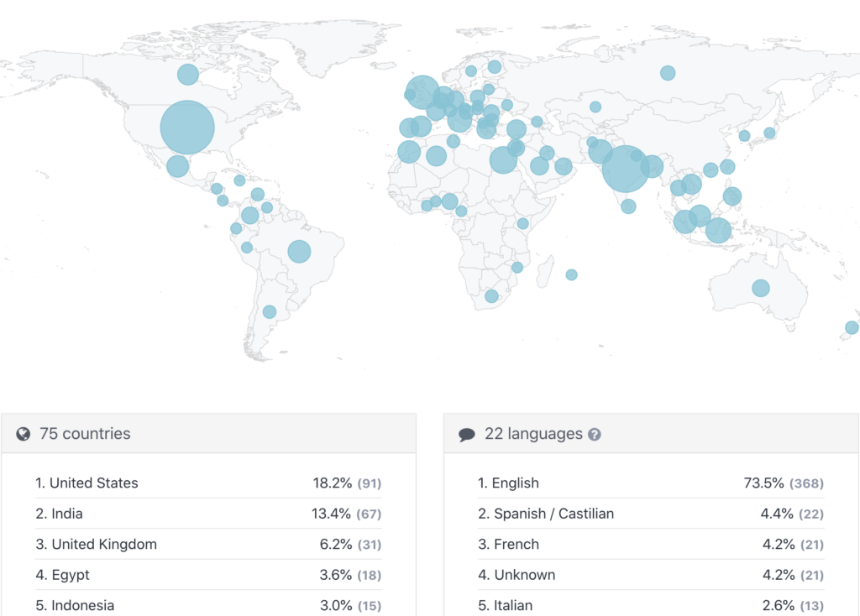Click the 22 languages panel heading
860x616 pixels.
533,434
